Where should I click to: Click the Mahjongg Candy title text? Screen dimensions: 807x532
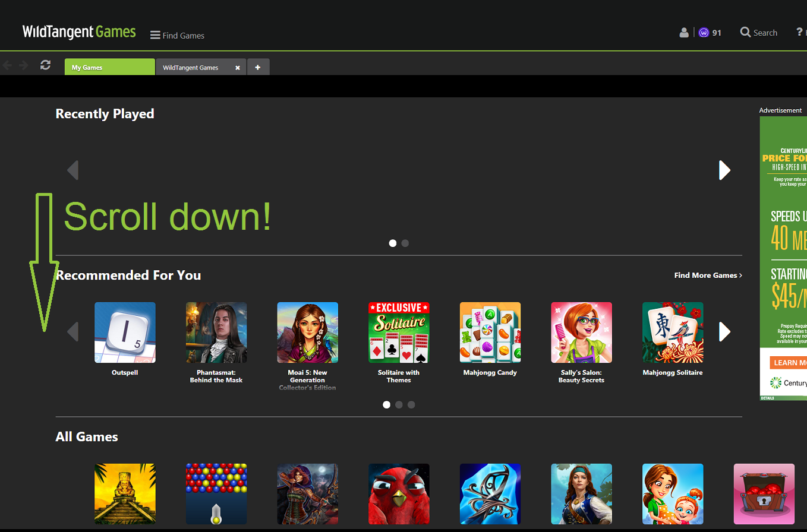click(490, 373)
